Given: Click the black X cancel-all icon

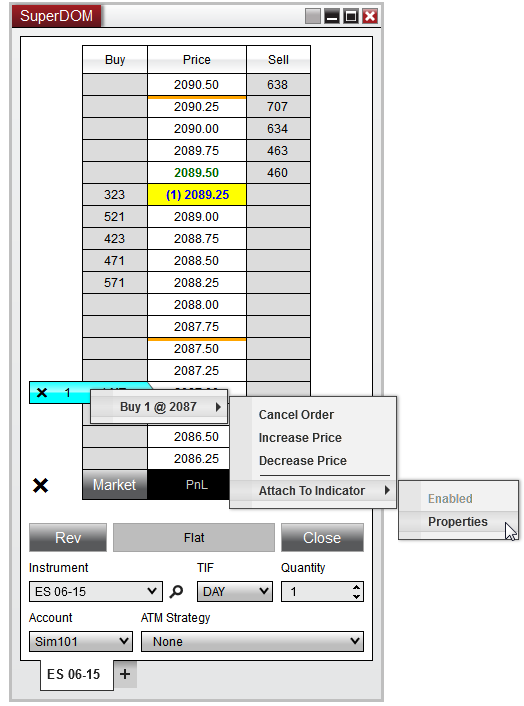Looking at the screenshot, I should pos(41,485).
